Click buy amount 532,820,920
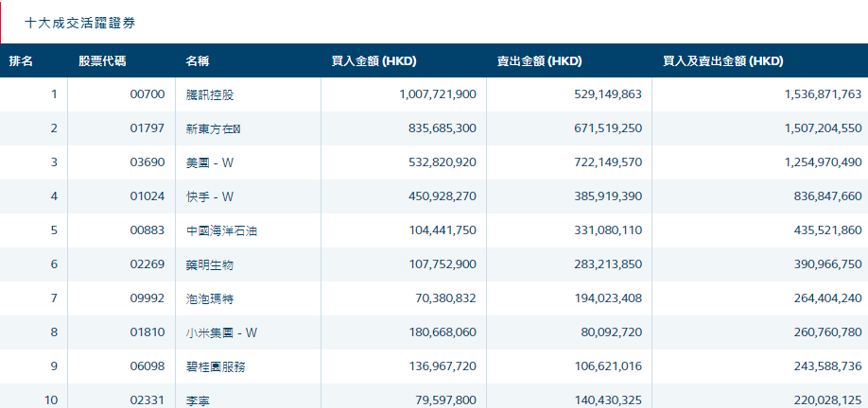Image resolution: width=868 pixels, height=408 pixels. click(x=443, y=162)
